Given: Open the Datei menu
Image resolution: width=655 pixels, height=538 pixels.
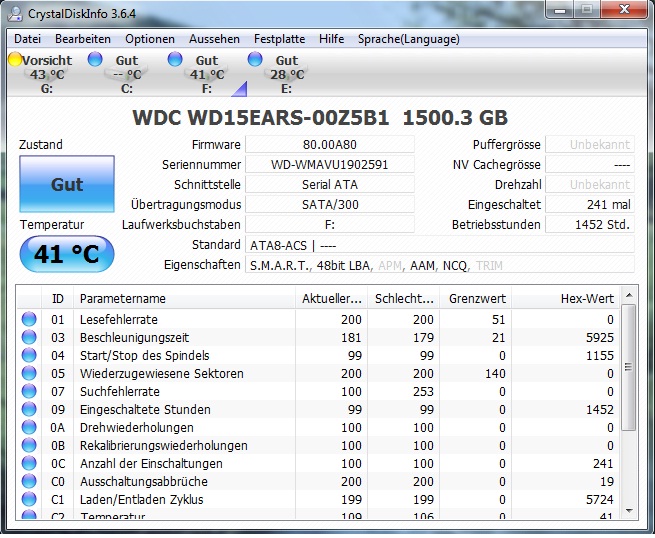Looking at the screenshot, I should (x=27, y=39).
